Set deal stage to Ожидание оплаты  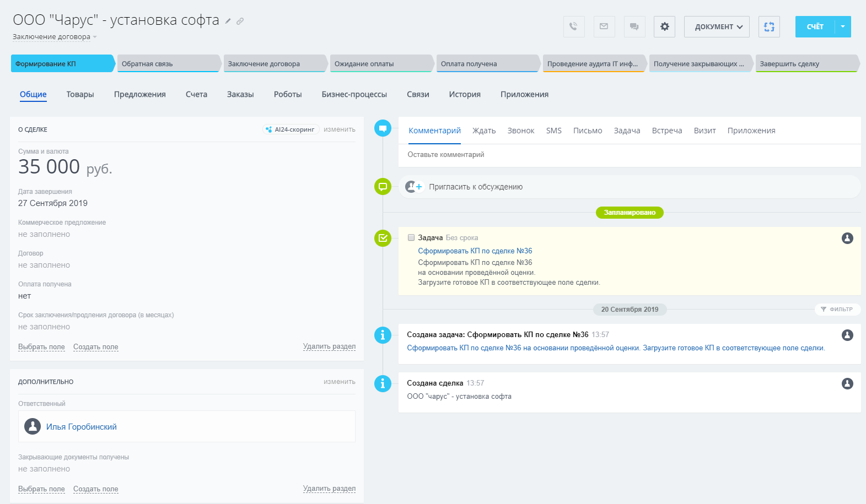tap(380, 64)
